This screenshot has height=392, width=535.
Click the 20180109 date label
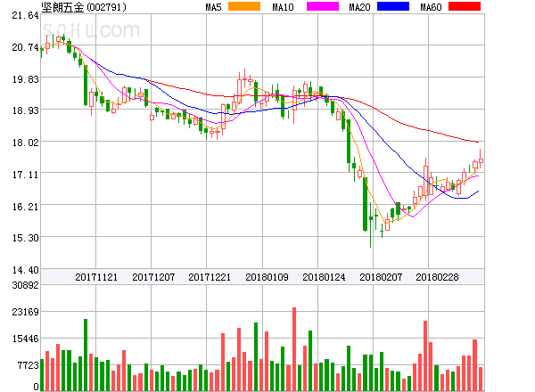267,277
